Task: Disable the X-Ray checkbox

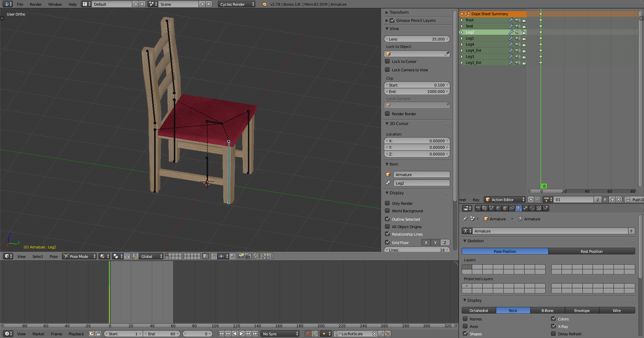Action: [x=553, y=327]
